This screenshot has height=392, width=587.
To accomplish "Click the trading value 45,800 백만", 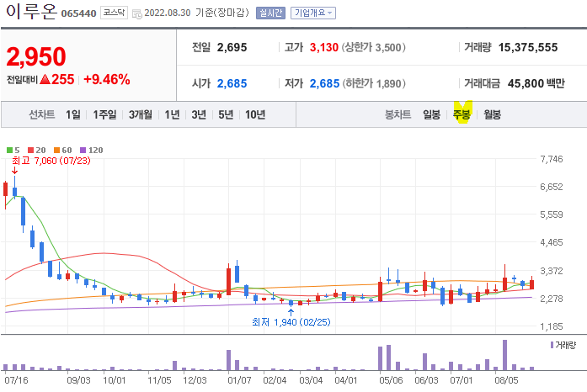I will (x=536, y=83).
